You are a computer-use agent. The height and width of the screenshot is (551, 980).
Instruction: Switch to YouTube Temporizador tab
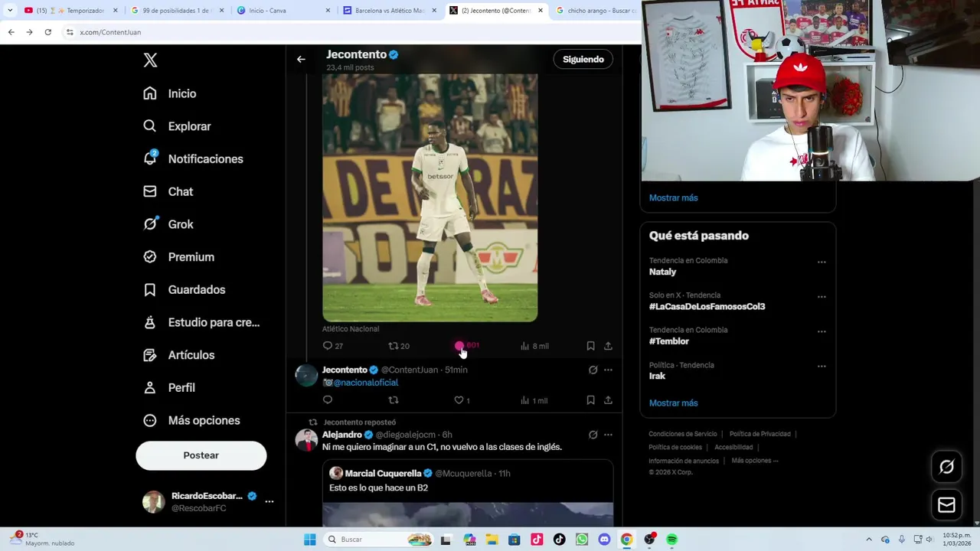71,11
